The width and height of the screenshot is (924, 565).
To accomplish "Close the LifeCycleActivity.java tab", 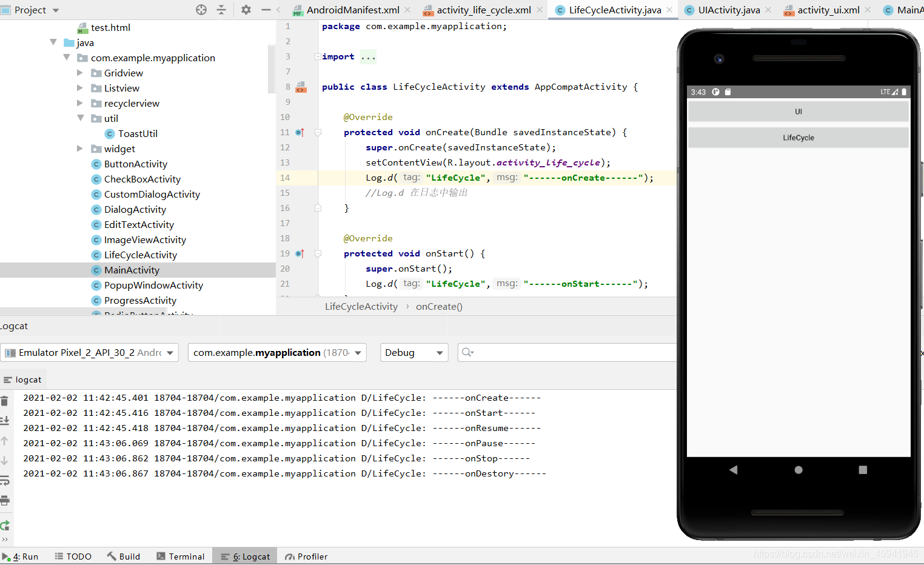I will click(x=669, y=10).
